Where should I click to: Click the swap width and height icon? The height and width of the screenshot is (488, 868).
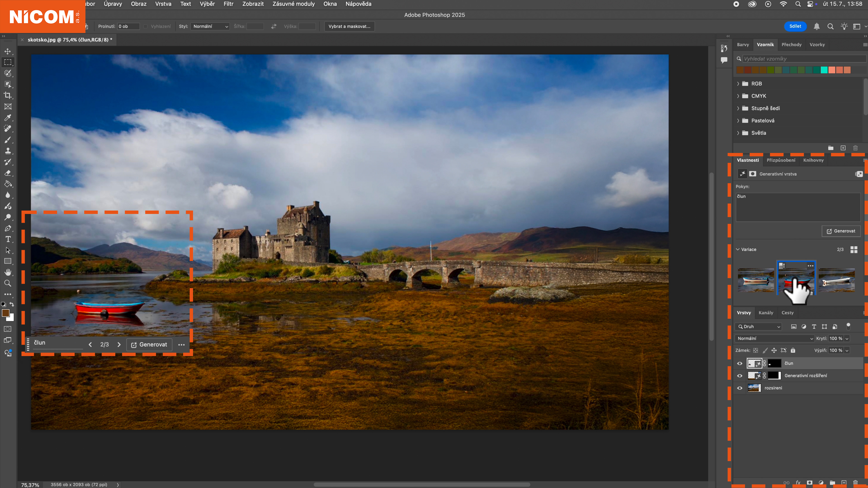click(274, 26)
